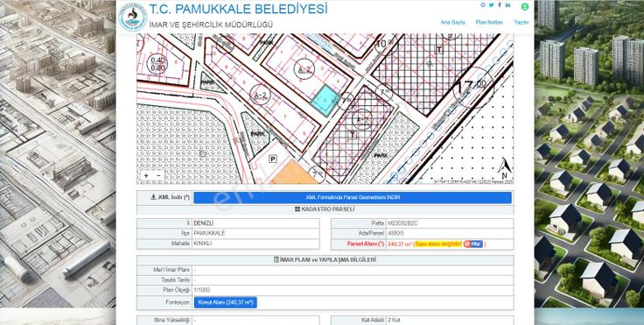Click the PAMUKKALE district value
The image size is (644, 325).
[x=209, y=233]
